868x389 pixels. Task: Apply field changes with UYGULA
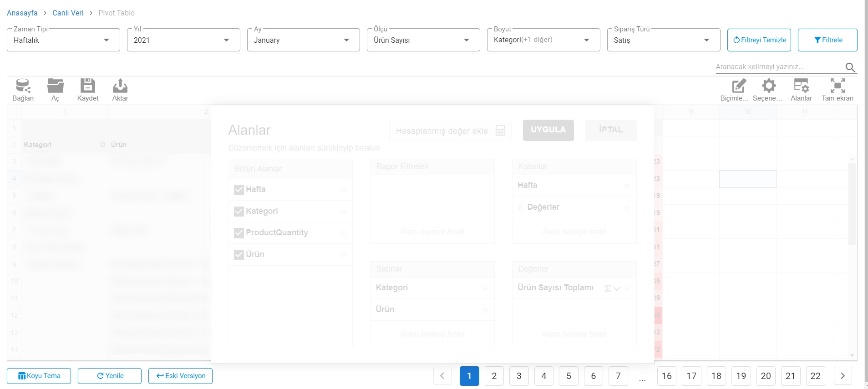(548, 130)
